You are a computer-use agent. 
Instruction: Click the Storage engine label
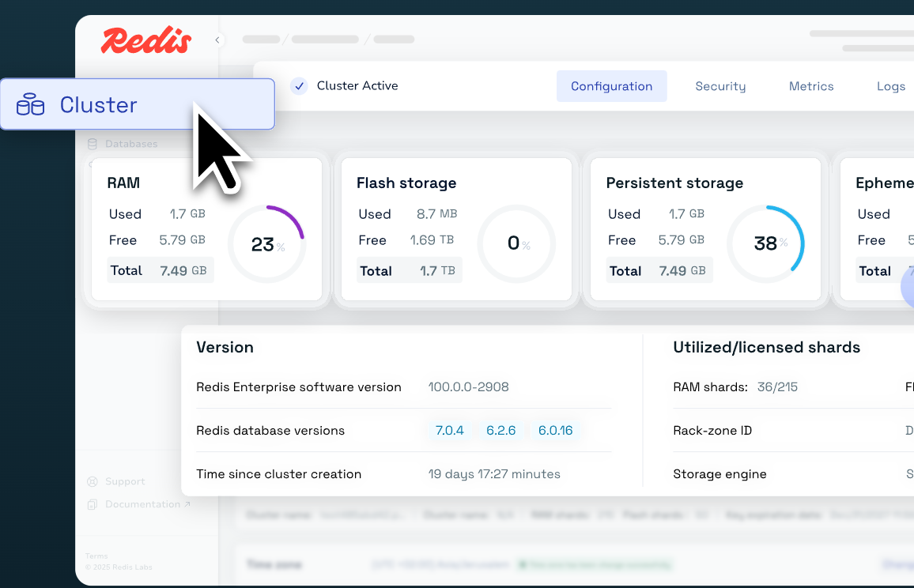(719, 473)
